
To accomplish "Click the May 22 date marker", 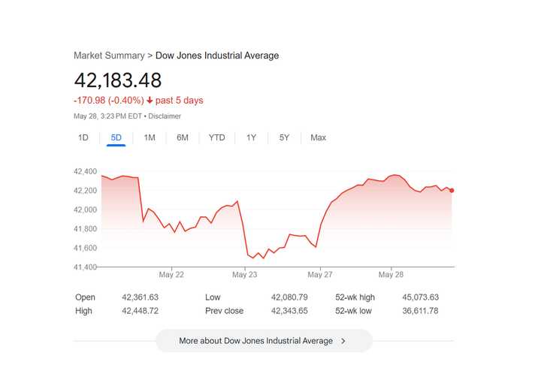I will (x=171, y=275).
